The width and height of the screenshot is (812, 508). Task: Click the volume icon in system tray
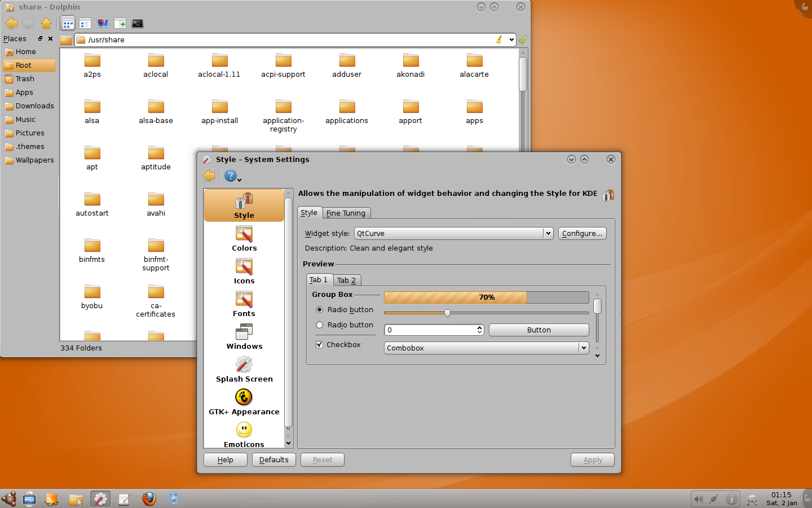(699, 499)
